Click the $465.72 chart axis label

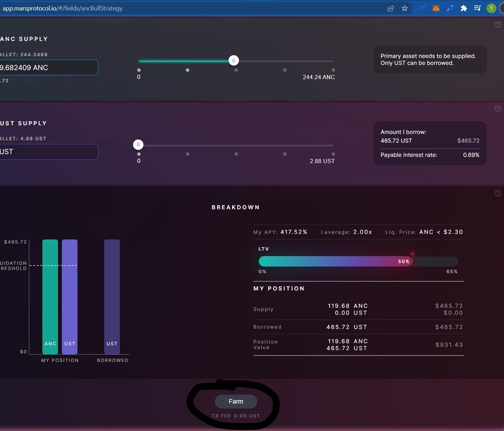(x=15, y=242)
